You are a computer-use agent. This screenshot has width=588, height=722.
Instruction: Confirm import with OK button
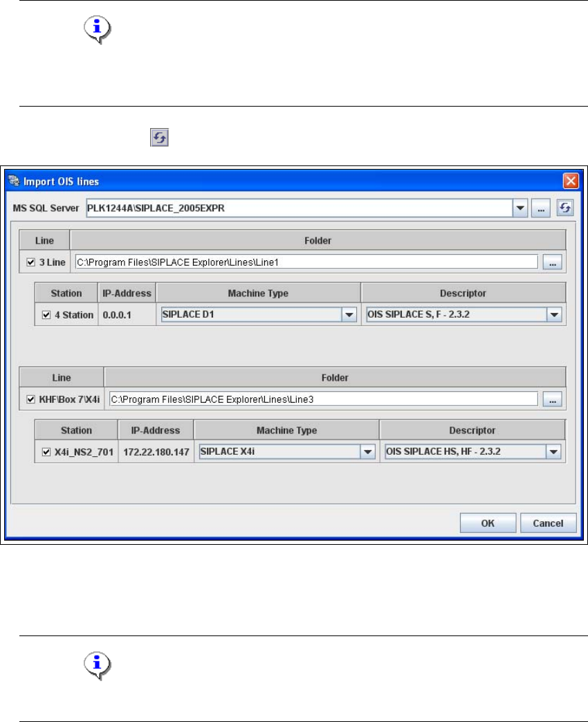[488, 523]
